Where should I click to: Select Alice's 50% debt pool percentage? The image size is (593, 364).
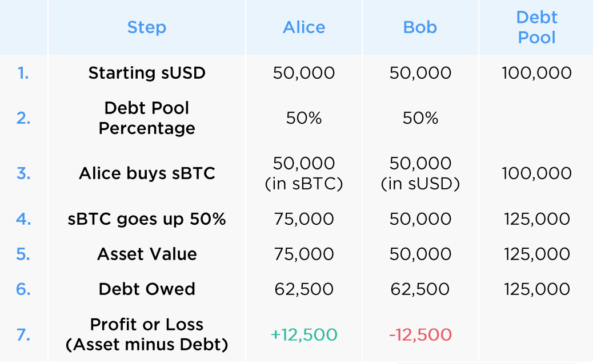tap(304, 118)
